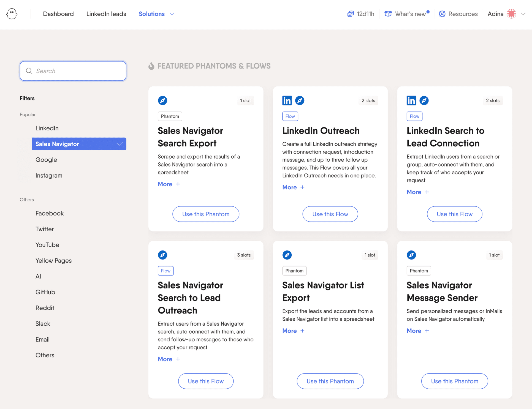Screen dimensions: 532x409
Task: Click LinkedIn icon on Search to Lead Connection card
Action: click(x=411, y=100)
